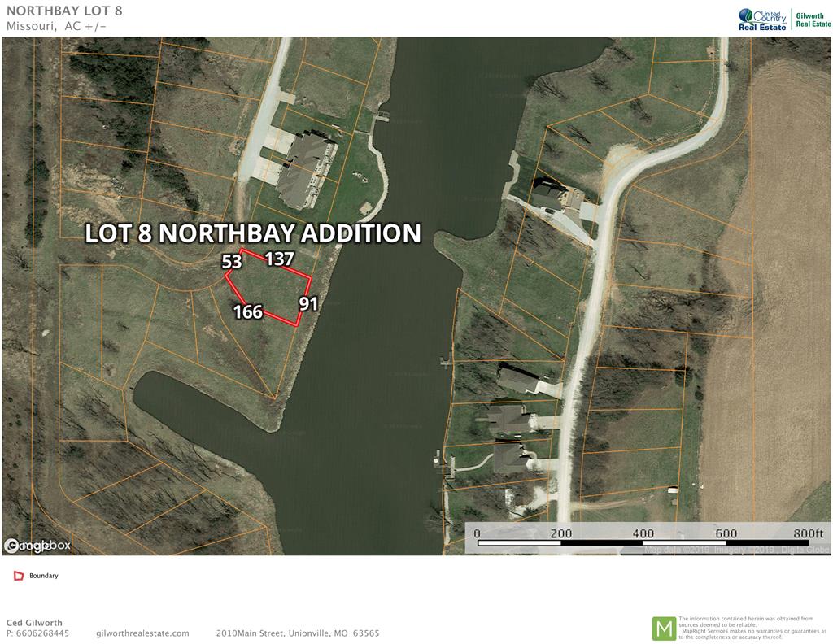Click the LOT 8 NORTHBAY ADDITION label

pos(254,233)
